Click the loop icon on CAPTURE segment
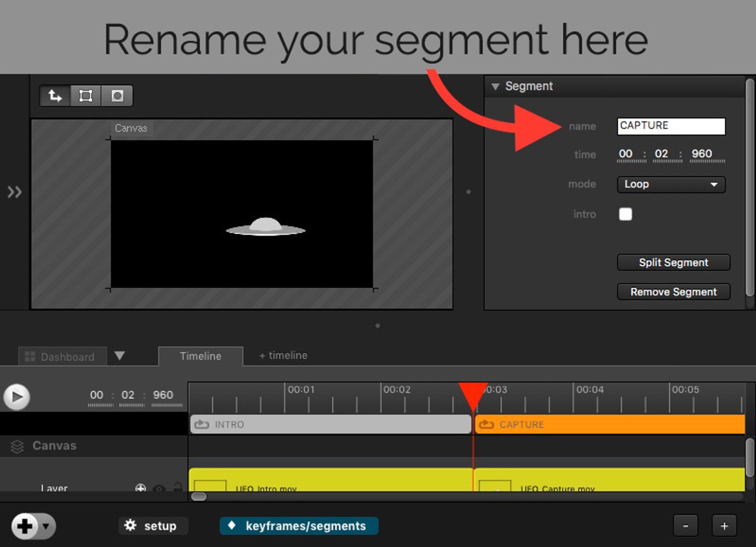The image size is (756, 547). [x=486, y=425]
